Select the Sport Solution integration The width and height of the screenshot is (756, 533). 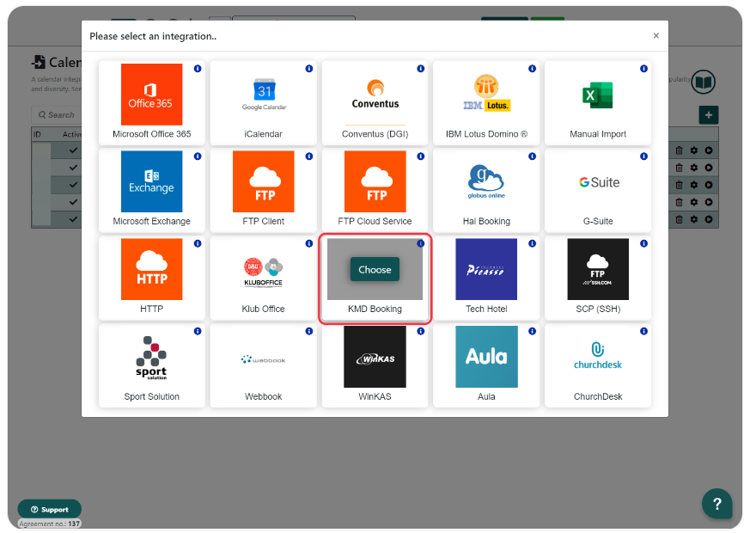click(151, 365)
